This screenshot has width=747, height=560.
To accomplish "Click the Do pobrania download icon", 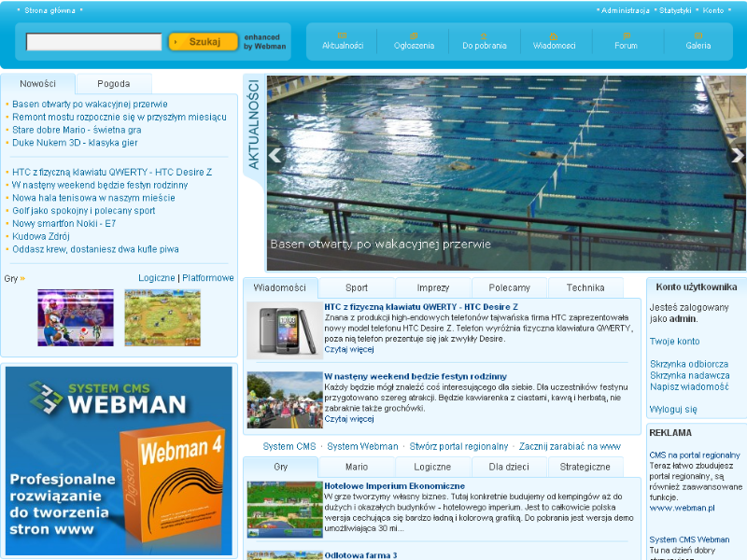I will (484, 35).
